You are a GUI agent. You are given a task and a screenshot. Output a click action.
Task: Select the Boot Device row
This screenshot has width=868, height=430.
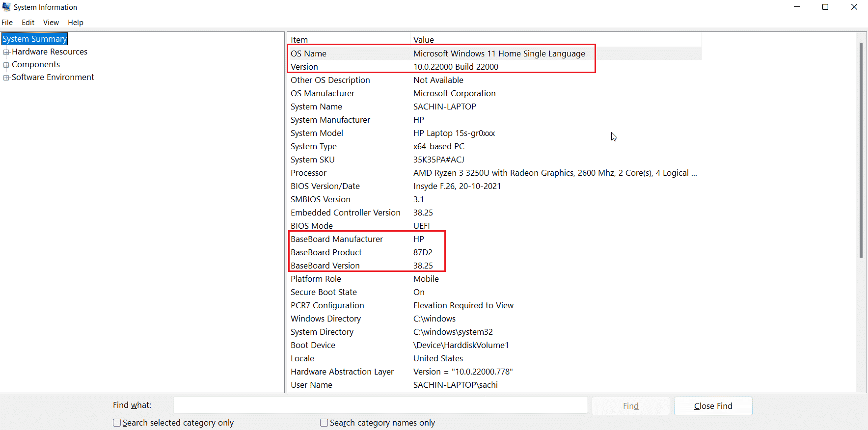pyautogui.click(x=494, y=345)
